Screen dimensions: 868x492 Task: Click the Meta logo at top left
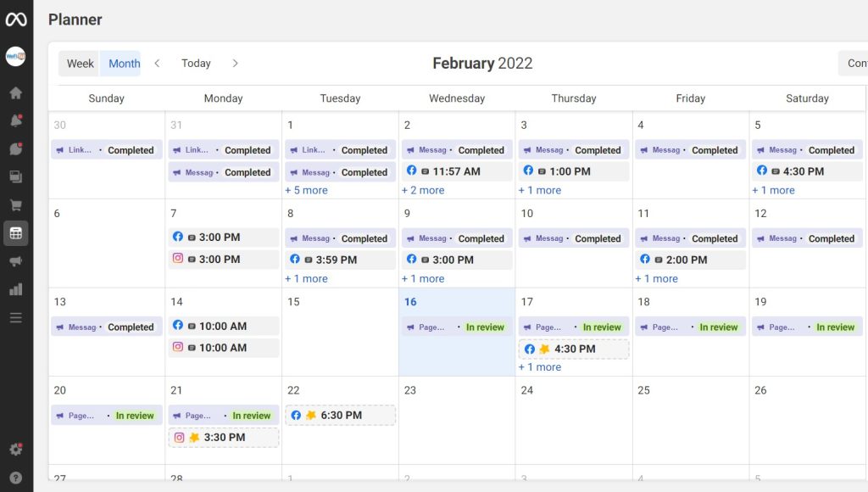(x=15, y=19)
